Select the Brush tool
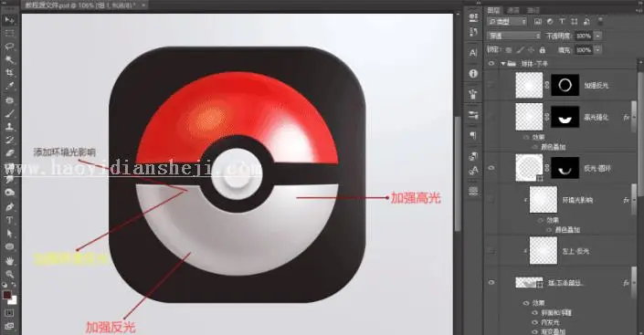This screenshot has width=644, height=335. tap(9, 113)
